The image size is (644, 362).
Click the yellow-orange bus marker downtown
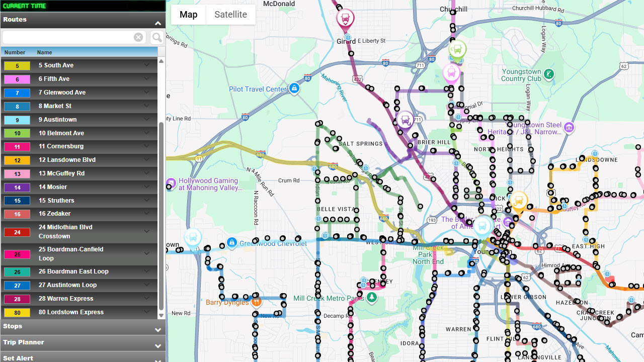click(x=518, y=201)
